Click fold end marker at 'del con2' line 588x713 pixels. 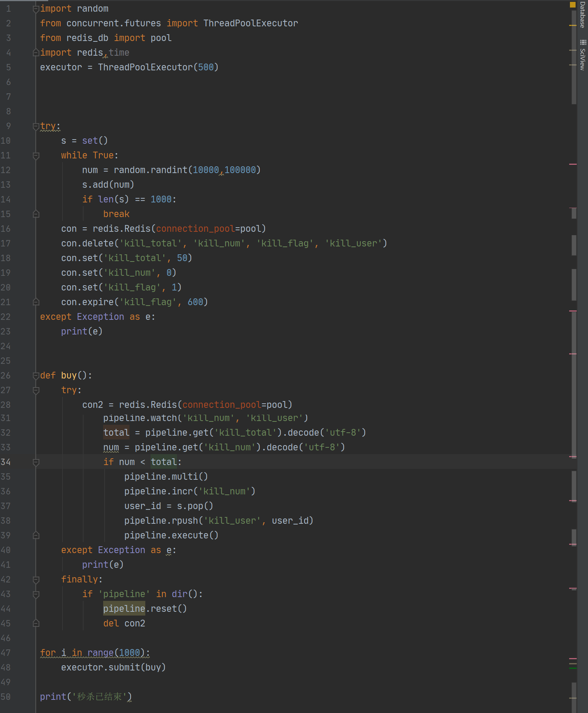36,623
